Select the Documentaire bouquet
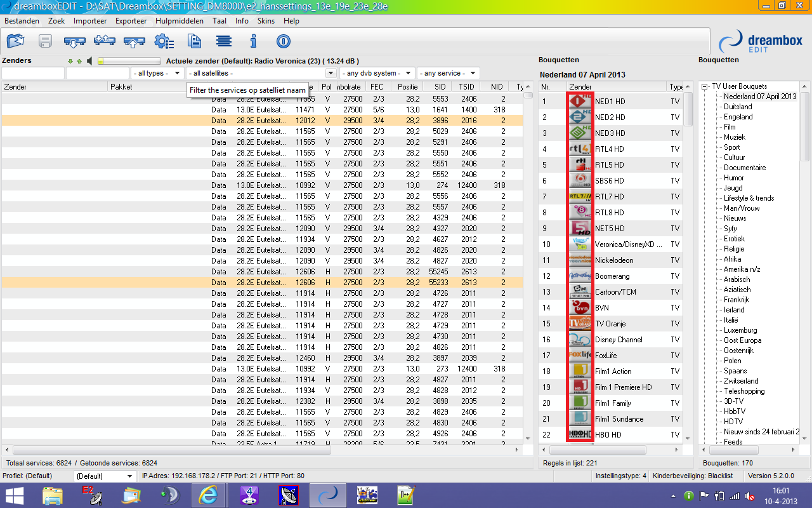Screen dimensions: 812x508 [745, 168]
